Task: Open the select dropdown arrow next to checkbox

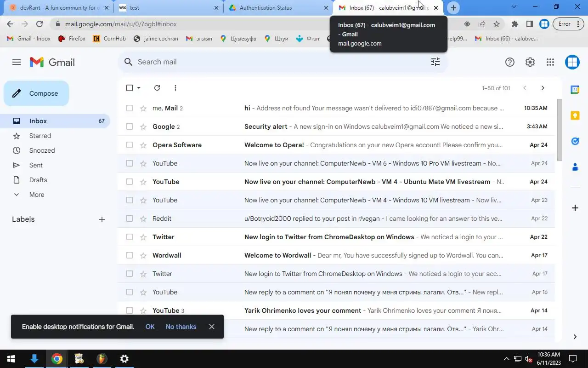Action: point(139,88)
